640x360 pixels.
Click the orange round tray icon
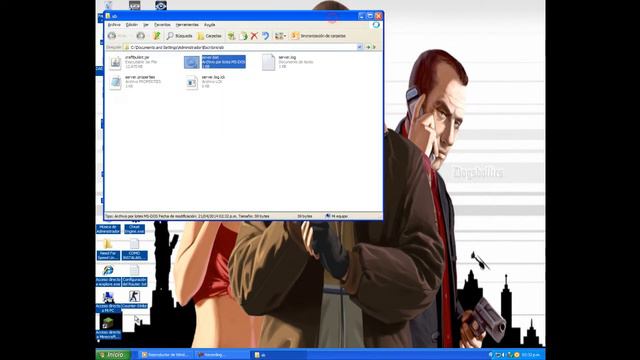click(x=517, y=355)
